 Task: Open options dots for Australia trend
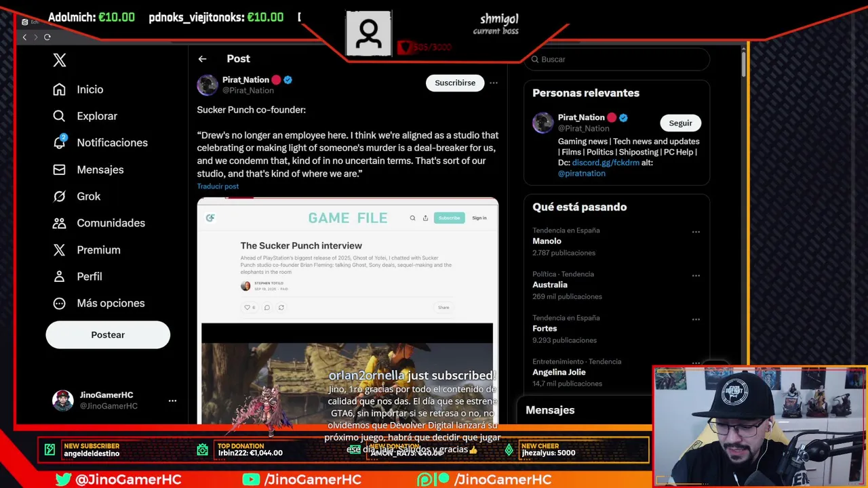(x=696, y=276)
